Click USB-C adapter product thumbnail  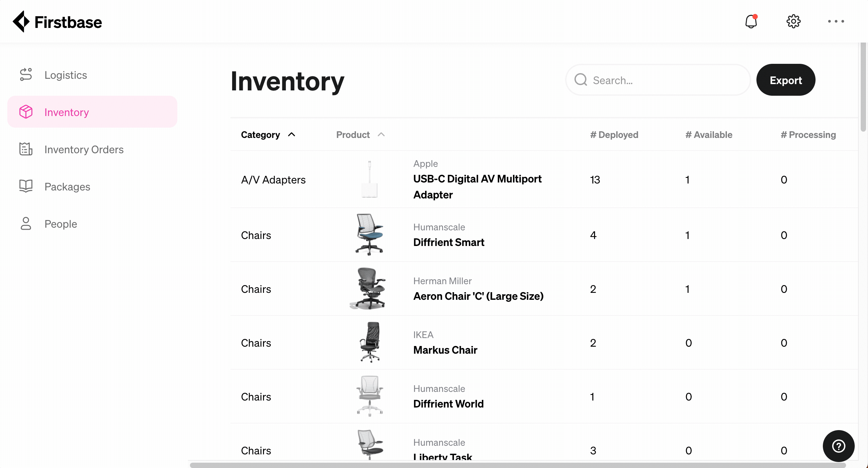369,179
